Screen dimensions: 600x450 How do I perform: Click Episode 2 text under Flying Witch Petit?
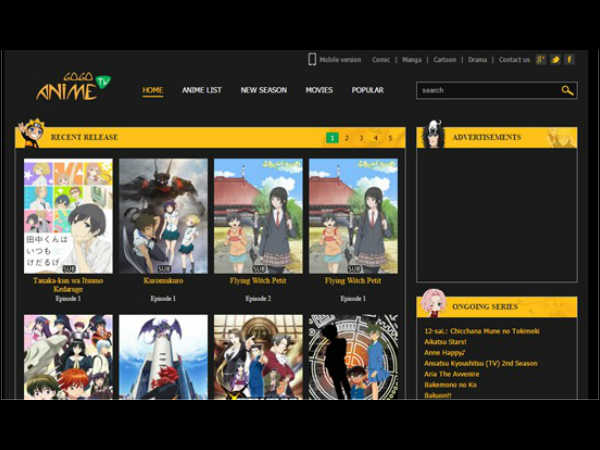[258, 298]
